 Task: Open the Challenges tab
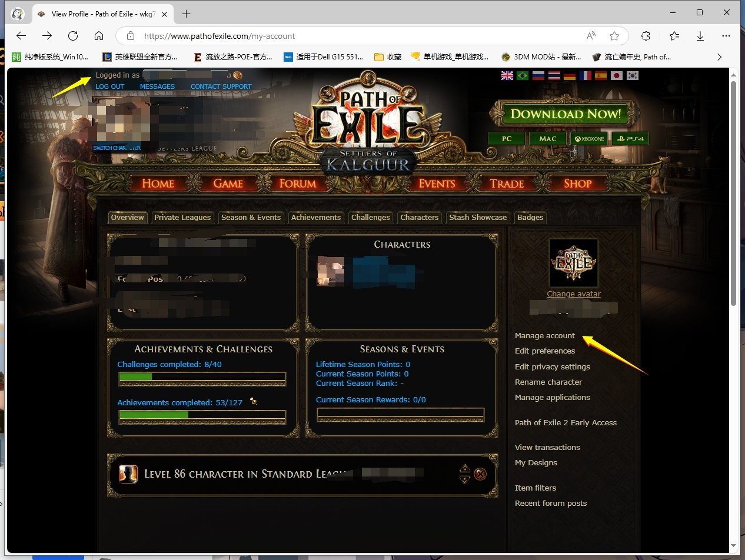tap(371, 218)
